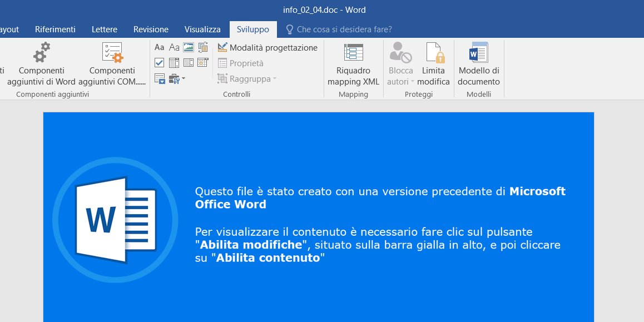Viewport: 644px width, 322px height.
Task: Click 'Abilita contenuto' text in document
Action: coord(268,258)
